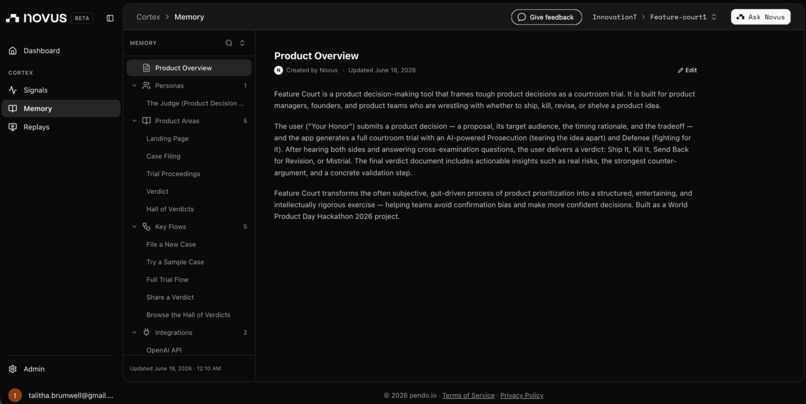
Task: Click the Novus logo
Action: 36,18
